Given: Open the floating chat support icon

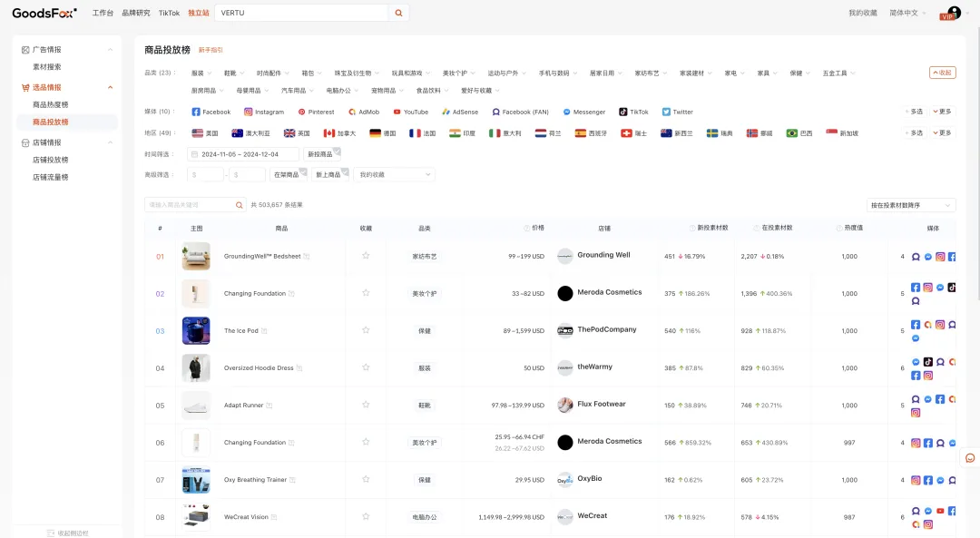Looking at the screenshot, I should [970, 458].
